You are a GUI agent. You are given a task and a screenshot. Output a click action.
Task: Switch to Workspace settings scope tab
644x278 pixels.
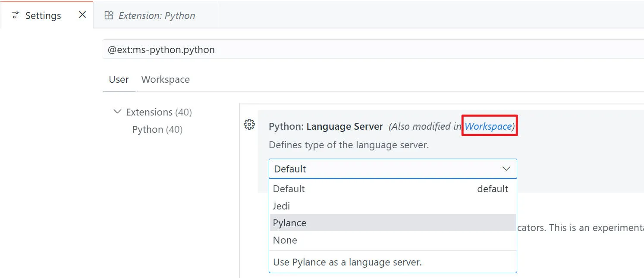pyautogui.click(x=165, y=80)
